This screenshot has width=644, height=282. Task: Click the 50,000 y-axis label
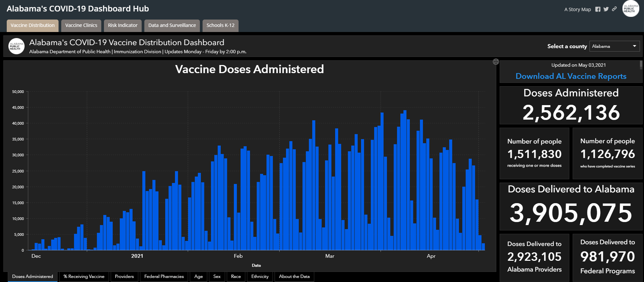coord(18,92)
